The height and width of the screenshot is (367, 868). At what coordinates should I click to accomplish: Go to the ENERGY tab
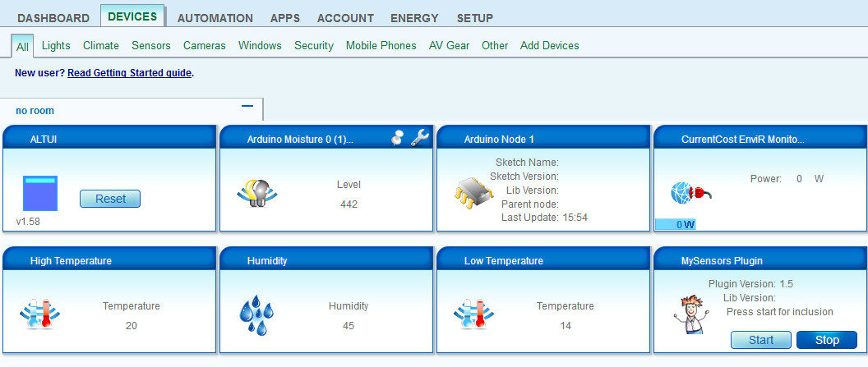point(414,18)
